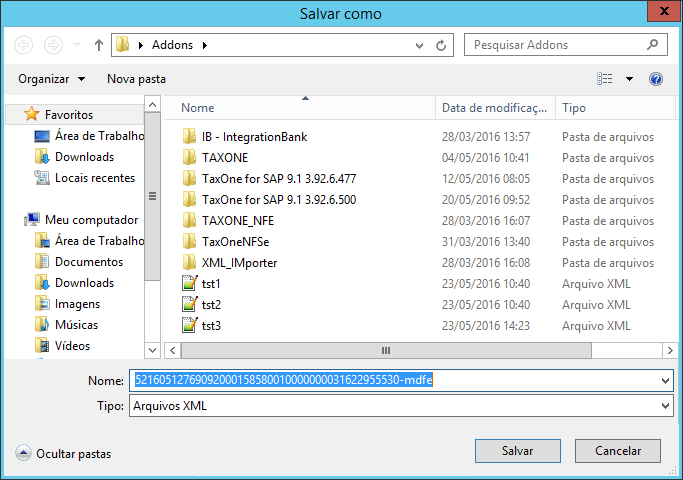The width and height of the screenshot is (683, 480).
Task: Open recent locations dropdown arrow
Action: click(77, 45)
